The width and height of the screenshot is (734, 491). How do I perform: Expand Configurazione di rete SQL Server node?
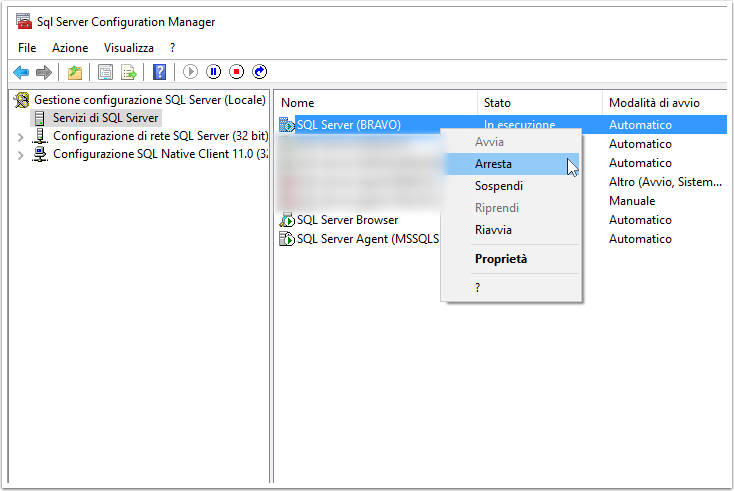pyautogui.click(x=20, y=137)
